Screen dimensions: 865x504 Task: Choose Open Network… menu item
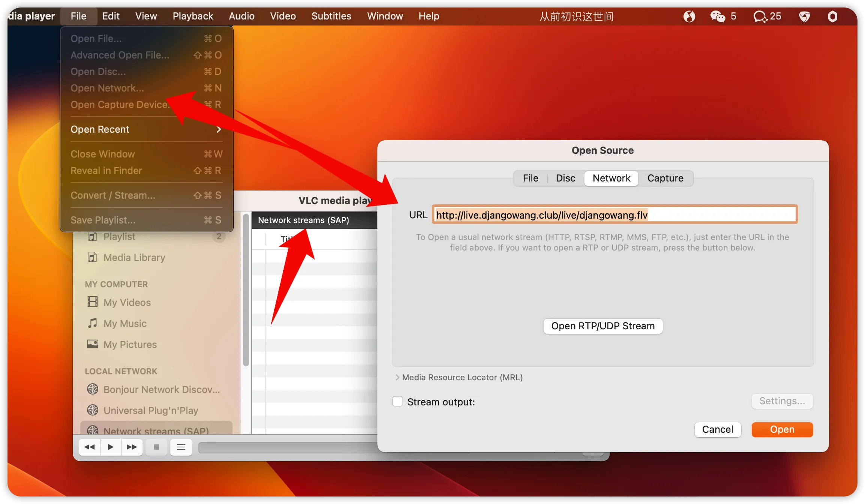click(x=146, y=88)
